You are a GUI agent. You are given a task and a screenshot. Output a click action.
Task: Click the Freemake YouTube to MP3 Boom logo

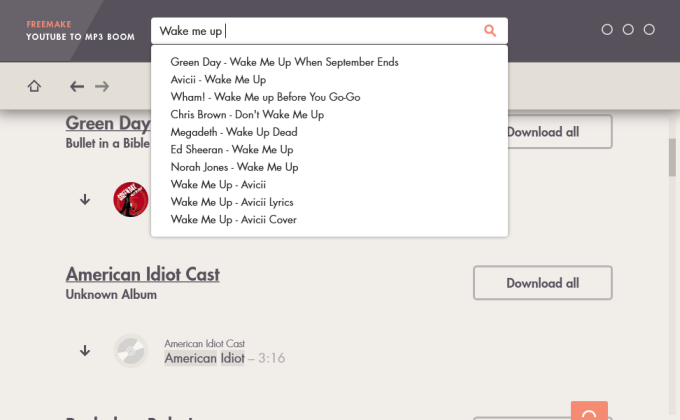(x=80, y=30)
